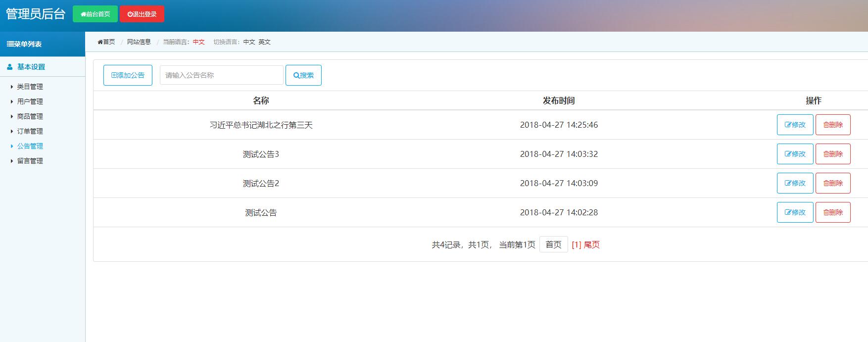The width and height of the screenshot is (868, 342).
Task: Click 修改 for 测试公告2
Action: [795, 183]
